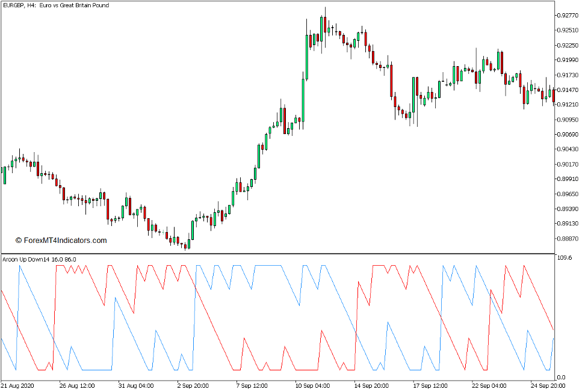Click the 0.92770 price axis label
The width and height of the screenshot is (588, 392).
click(568, 15)
